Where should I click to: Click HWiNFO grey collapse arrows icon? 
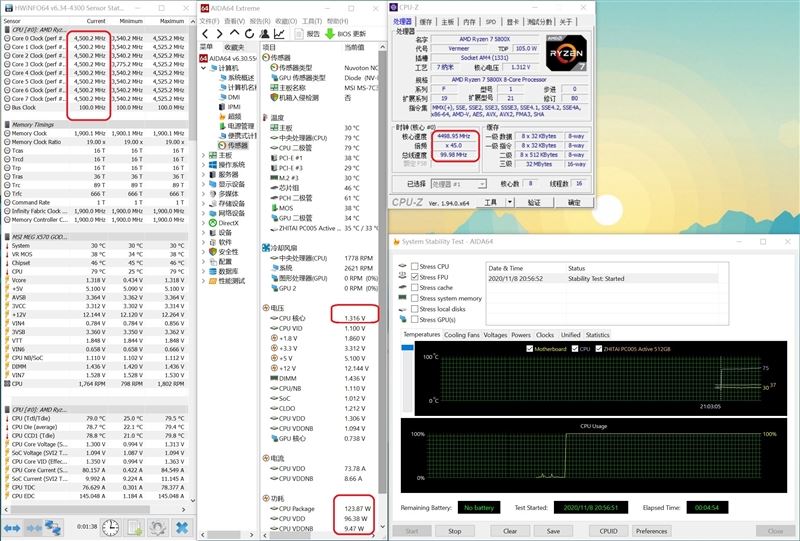[x=34, y=528]
